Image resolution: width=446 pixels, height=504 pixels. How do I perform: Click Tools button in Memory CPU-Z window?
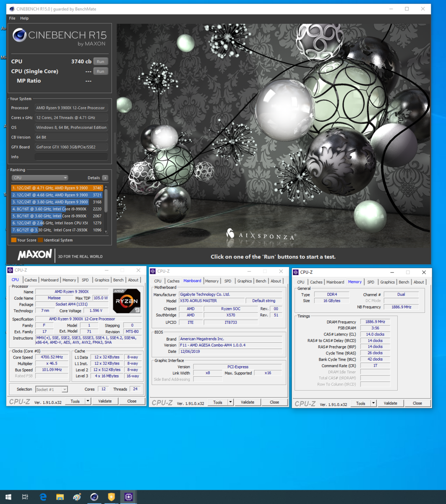click(361, 403)
